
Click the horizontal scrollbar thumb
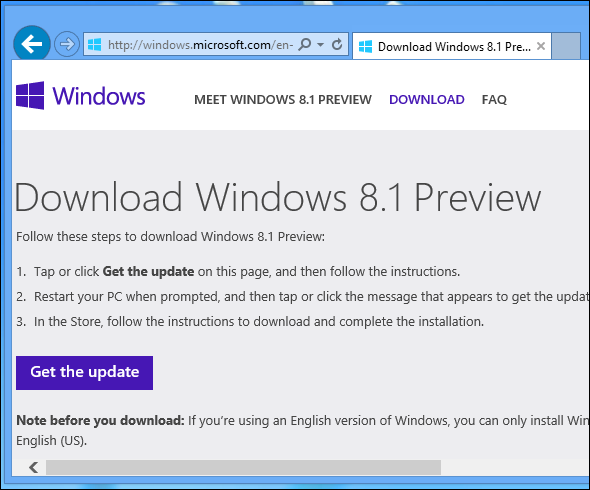click(243, 467)
